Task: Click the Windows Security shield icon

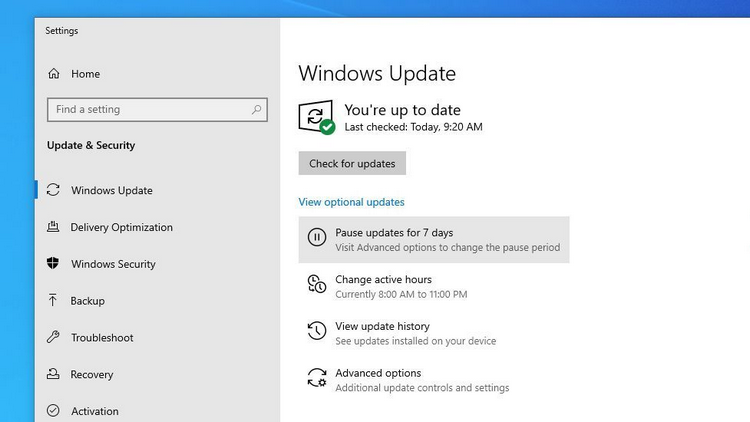Action: [53, 263]
